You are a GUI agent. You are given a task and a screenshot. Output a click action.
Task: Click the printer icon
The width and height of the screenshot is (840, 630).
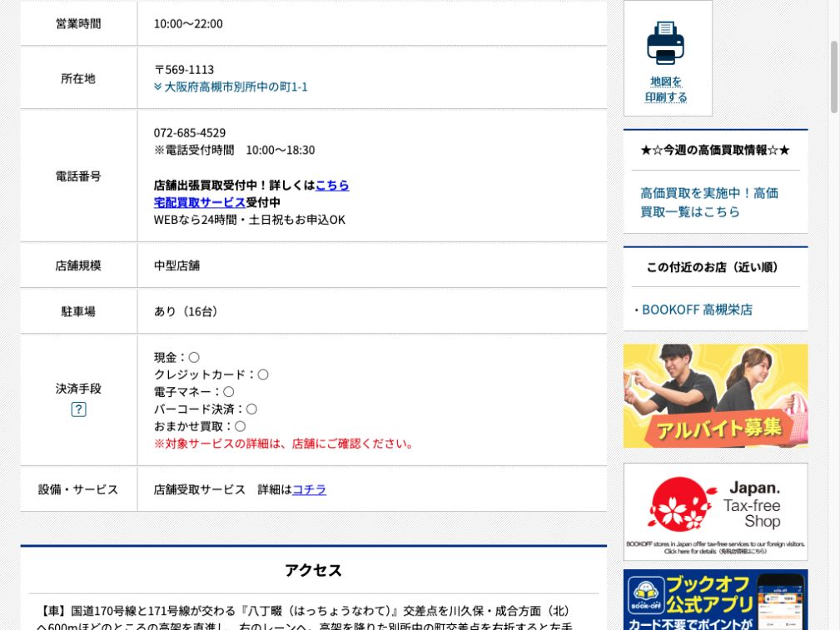(665, 42)
